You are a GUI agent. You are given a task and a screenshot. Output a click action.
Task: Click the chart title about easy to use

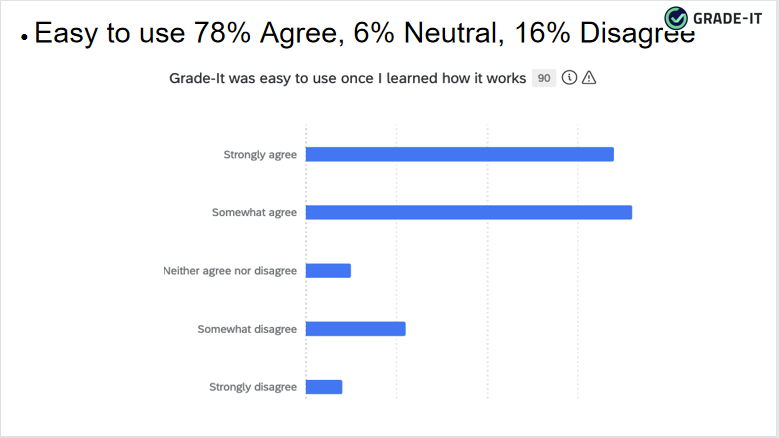click(x=348, y=78)
